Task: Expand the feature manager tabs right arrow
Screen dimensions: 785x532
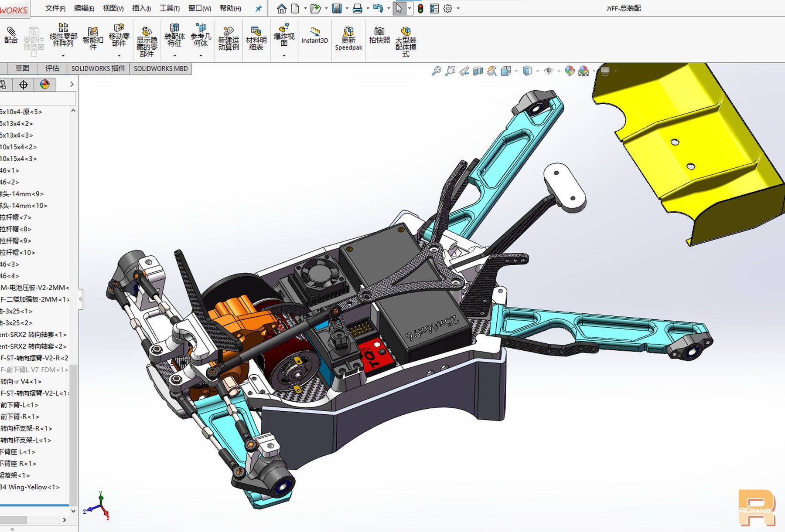Action: click(72, 84)
